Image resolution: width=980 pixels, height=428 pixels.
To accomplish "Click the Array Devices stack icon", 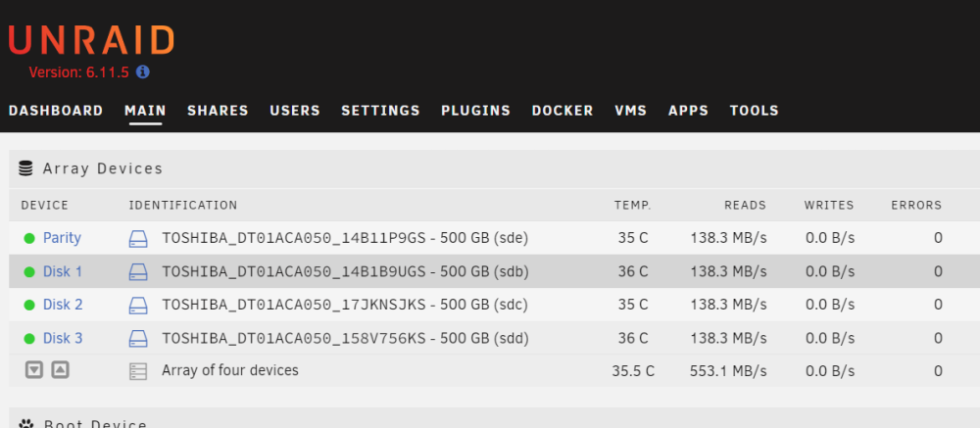I will pos(25,168).
